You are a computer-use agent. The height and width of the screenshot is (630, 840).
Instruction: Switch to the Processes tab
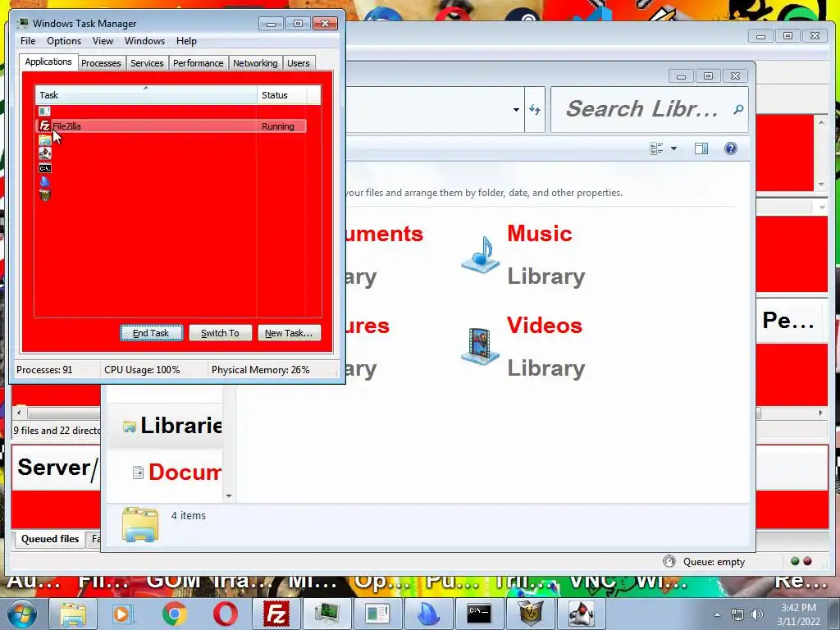pyautogui.click(x=101, y=63)
